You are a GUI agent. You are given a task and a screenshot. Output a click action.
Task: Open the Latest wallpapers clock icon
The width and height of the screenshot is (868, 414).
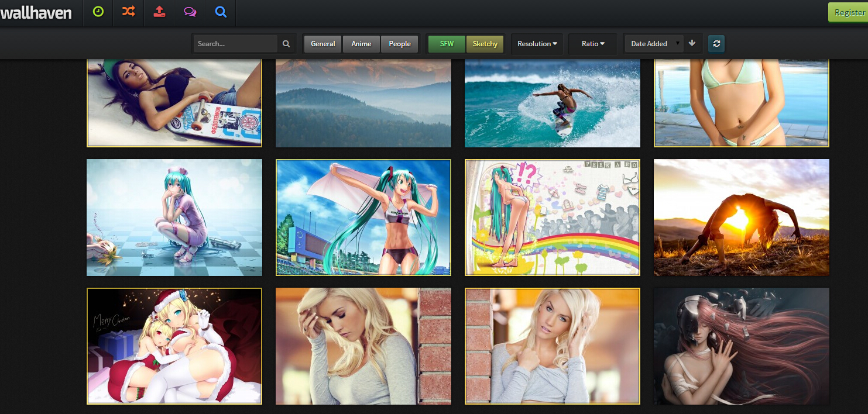(98, 12)
